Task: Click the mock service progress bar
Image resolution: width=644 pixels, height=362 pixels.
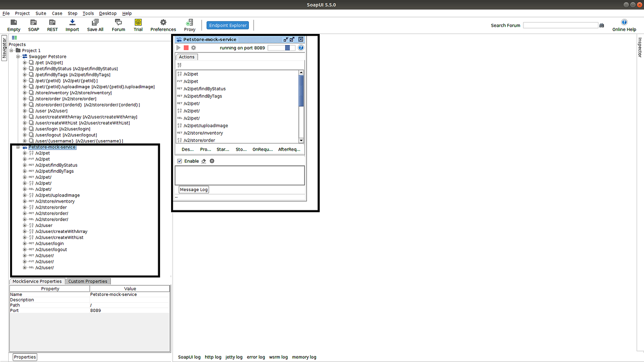Action: [282, 48]
